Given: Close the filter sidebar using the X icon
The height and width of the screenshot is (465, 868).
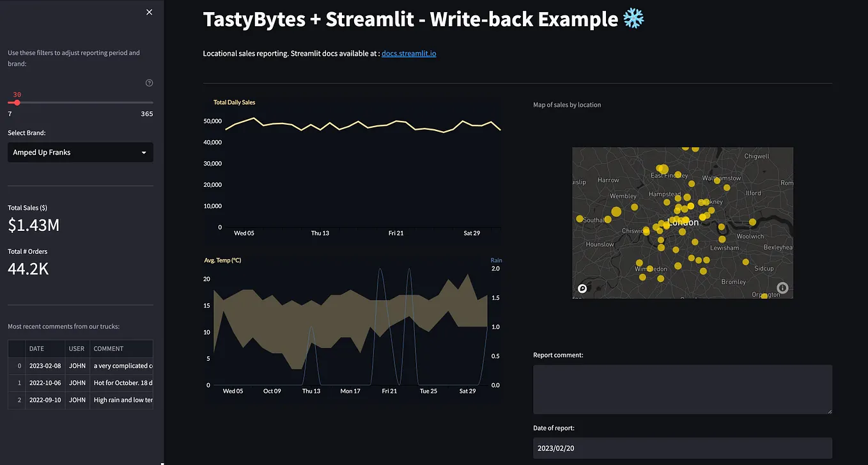Looking at the screenshot, I should (149, 12).
